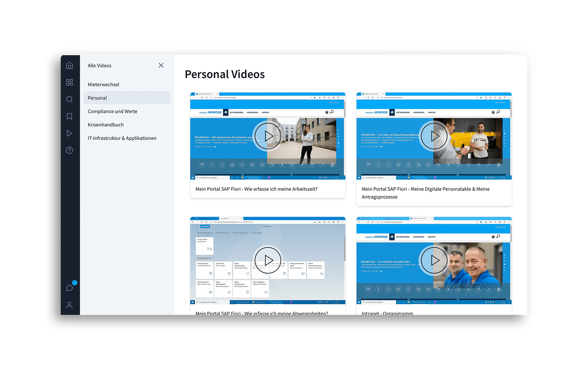Image resolution: width=588 pixels, height=376 pixels.
Task: Start a search using the magnifier icon
Action: coord(69,99)
